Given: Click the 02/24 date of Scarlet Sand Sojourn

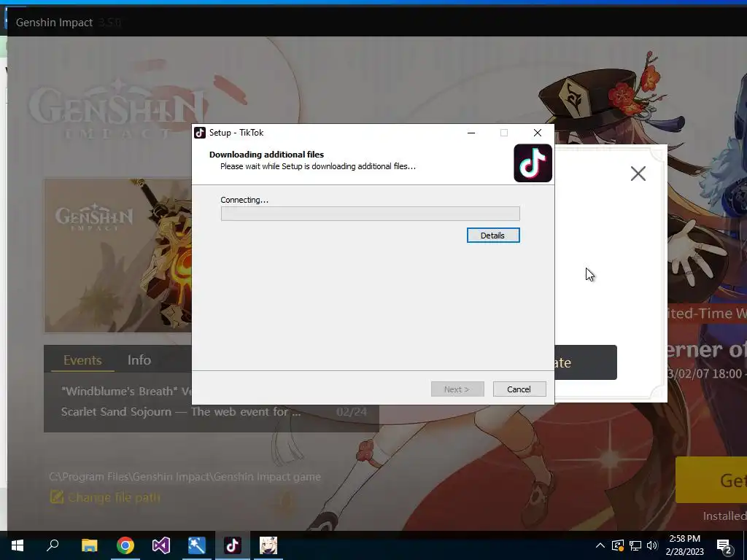Looking at the screenshot, I should [352, 412].
